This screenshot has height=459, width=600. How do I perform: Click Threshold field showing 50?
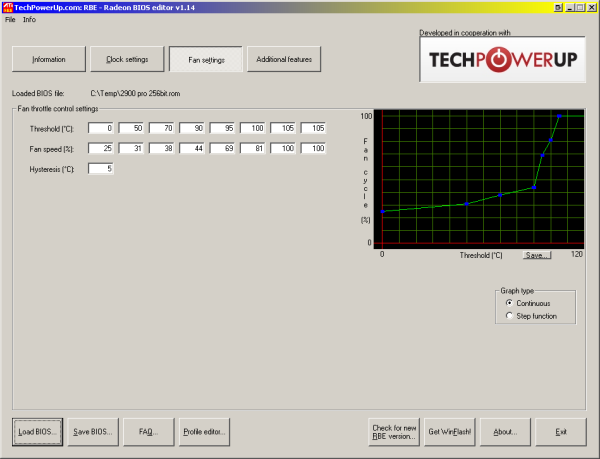coord(131,128)
